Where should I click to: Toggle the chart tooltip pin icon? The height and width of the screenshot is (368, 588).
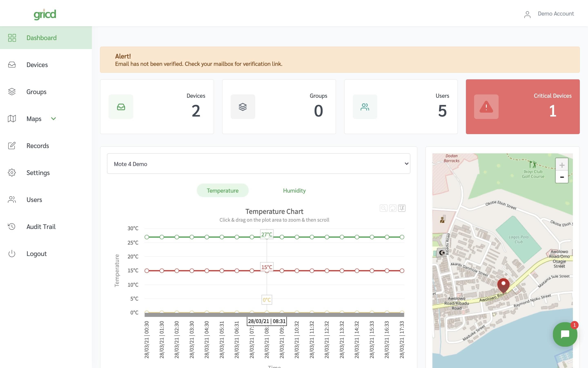[x=402, y=208]
